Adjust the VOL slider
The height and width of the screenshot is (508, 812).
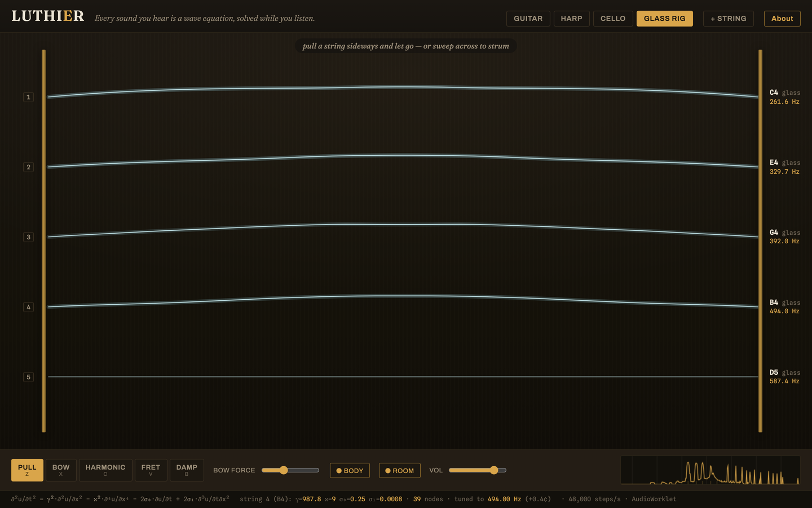pyautogui.click(x=478, y=470)
